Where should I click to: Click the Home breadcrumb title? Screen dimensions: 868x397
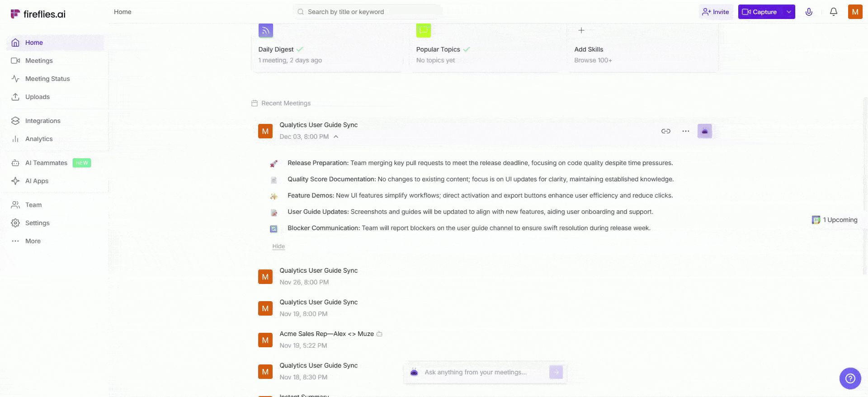(123, 12)
